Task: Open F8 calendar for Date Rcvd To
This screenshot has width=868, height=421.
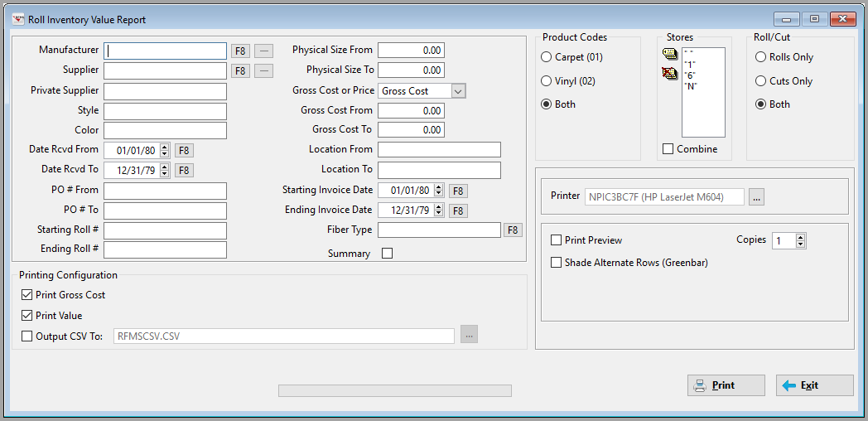Action: click(185, 170)
